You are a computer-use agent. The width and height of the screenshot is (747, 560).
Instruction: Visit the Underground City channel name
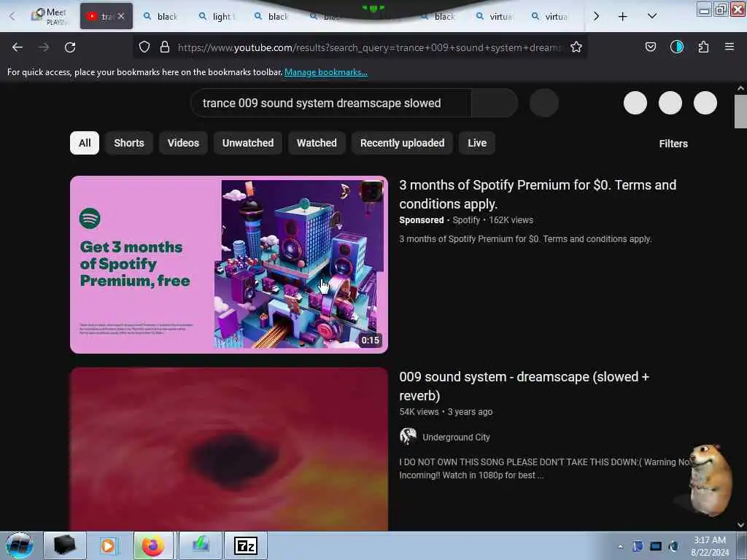click(x=456, y=437)
